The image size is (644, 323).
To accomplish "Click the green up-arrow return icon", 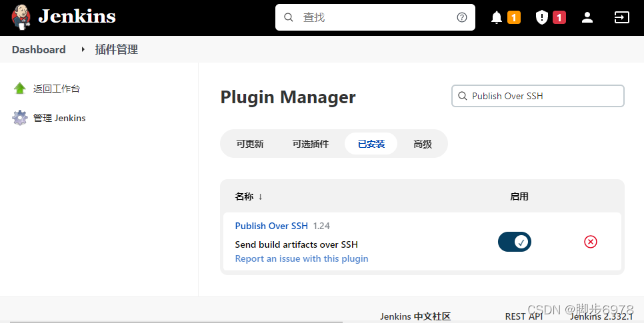I will (x=20, y=88).
